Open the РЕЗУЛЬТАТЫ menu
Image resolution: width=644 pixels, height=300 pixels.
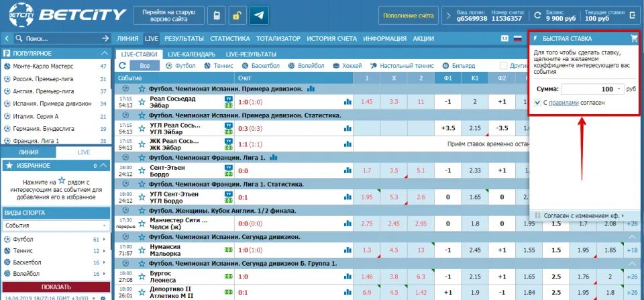click(184, 39)
